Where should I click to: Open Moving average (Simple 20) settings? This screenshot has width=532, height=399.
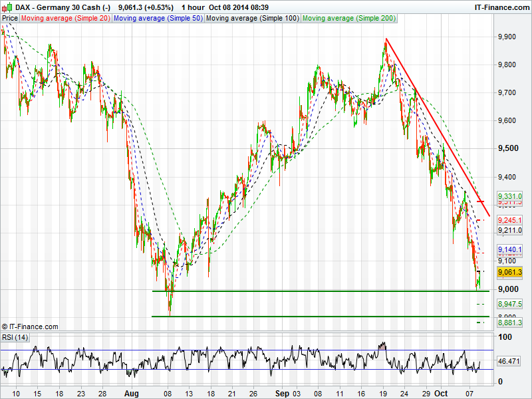tap(65, 19)
